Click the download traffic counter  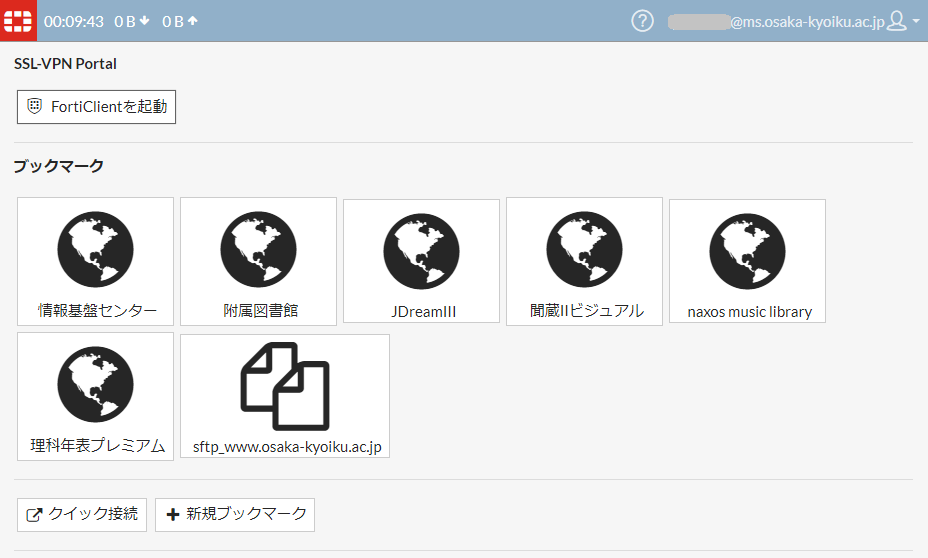coord(131,21)
